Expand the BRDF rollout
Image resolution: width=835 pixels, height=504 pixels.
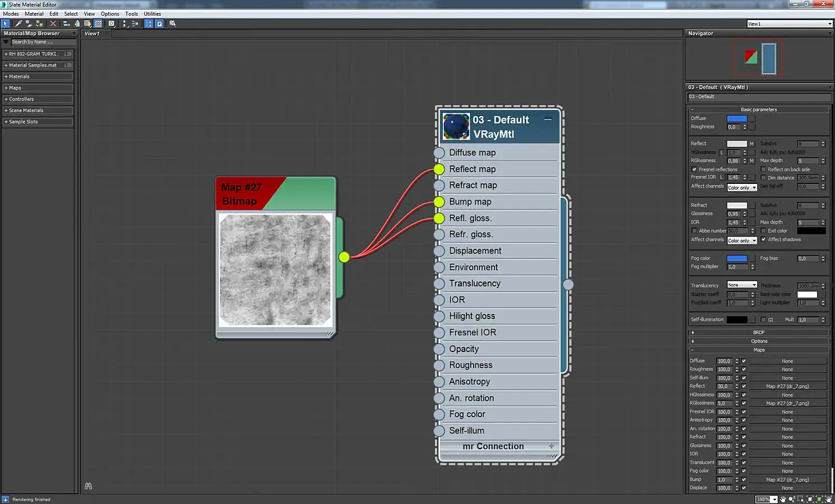[x=759, y=332]
